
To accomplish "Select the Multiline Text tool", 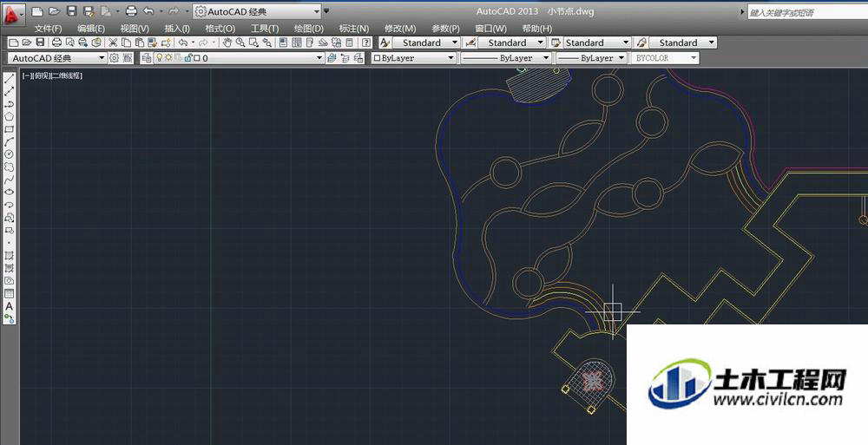I will click(x=10, y=306).
